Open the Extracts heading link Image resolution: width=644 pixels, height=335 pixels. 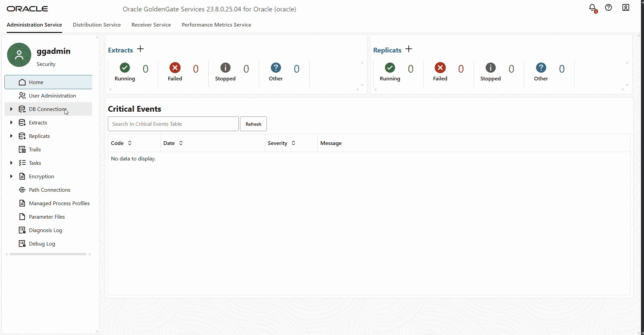pyautogui.click(x=120, y=50)
